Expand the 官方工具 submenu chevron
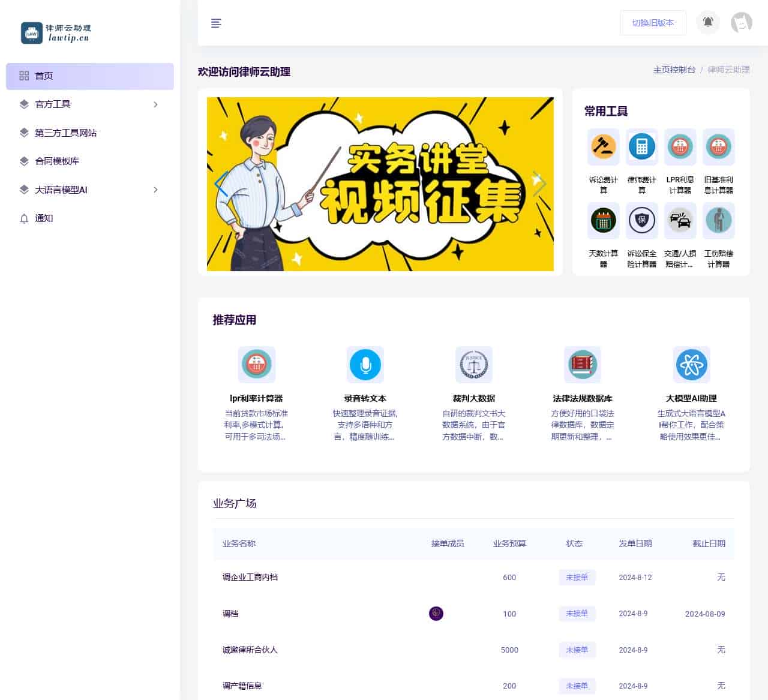768x700 pixels. 155,104
